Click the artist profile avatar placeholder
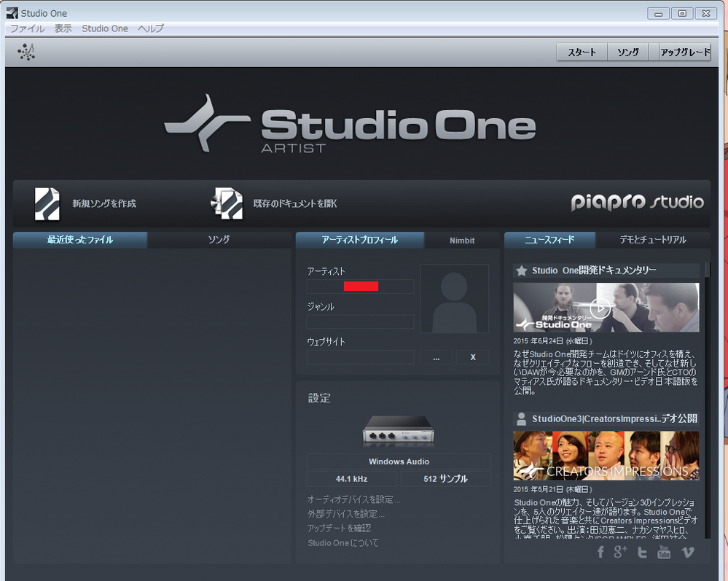This screenshot has height=581, width=728. pos(454,299)
